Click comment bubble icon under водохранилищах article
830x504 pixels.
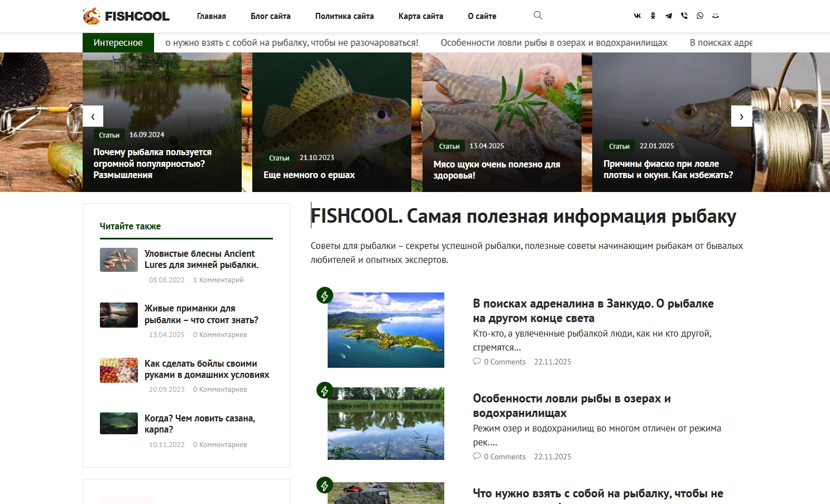pos(477,456)
